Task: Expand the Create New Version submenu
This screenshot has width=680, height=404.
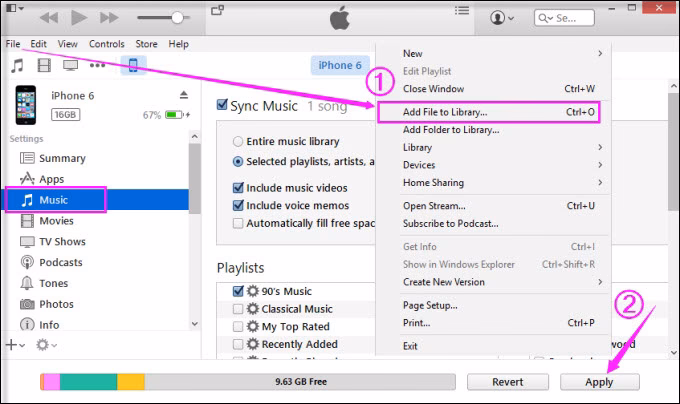Action: pos(493,282)
